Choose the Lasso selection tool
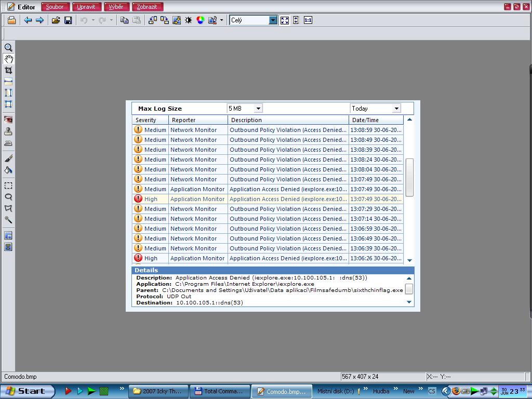Viewport: 532px width, 399px height. point(8,197)
